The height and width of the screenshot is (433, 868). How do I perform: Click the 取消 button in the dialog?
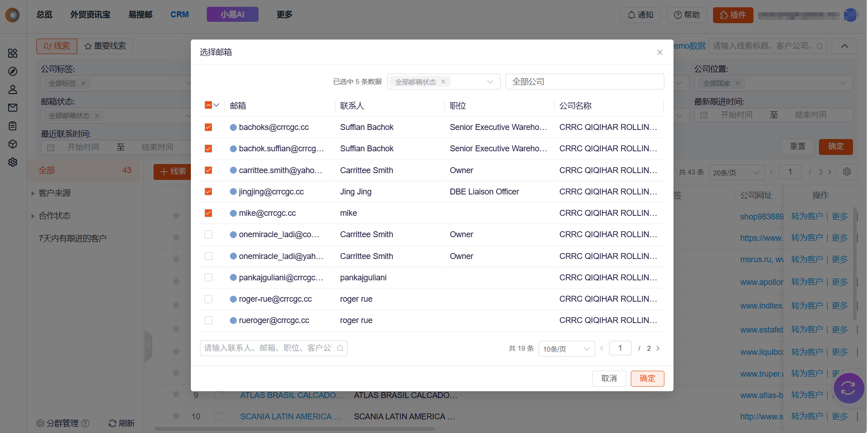(609, 378)
